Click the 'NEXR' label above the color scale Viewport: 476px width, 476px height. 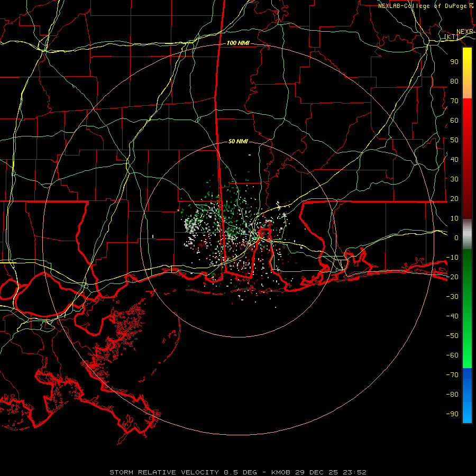point(465,32)
